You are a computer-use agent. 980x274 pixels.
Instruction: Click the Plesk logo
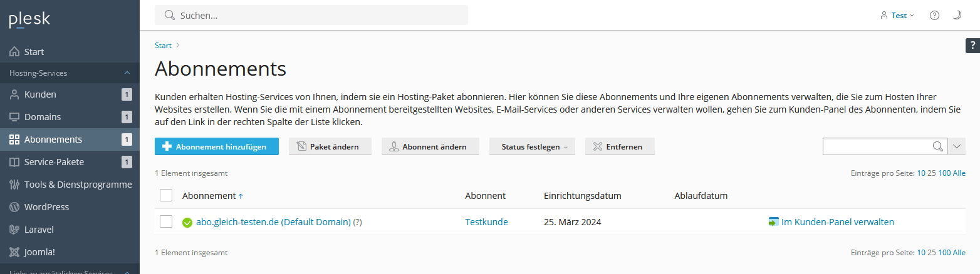click(29, 19)
